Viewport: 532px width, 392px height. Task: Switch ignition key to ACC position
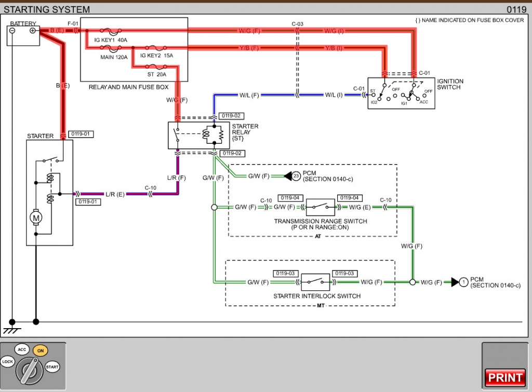tap(22, 349)
